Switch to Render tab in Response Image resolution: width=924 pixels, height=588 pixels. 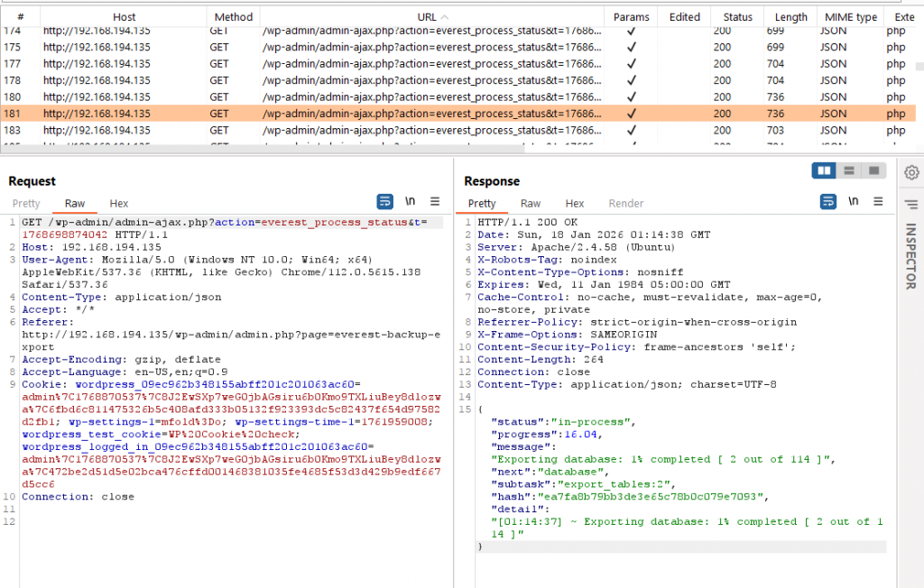[x=626, y=204]
